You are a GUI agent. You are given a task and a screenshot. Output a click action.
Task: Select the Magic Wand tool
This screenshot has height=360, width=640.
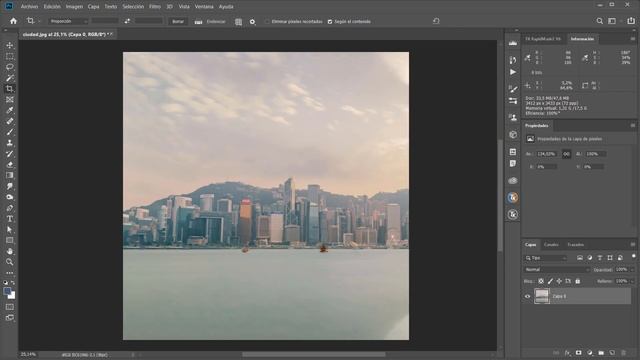[x=10, y=78]
